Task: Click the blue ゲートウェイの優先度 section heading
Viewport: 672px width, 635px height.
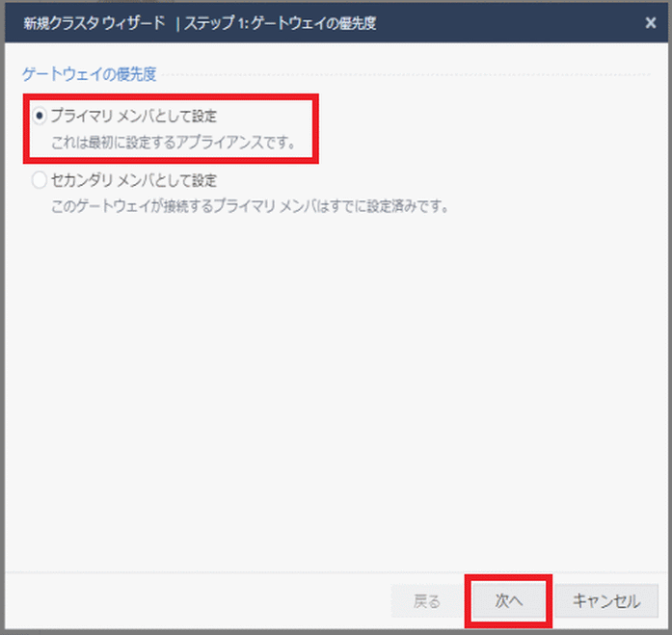Action: [x=89, y=73]
